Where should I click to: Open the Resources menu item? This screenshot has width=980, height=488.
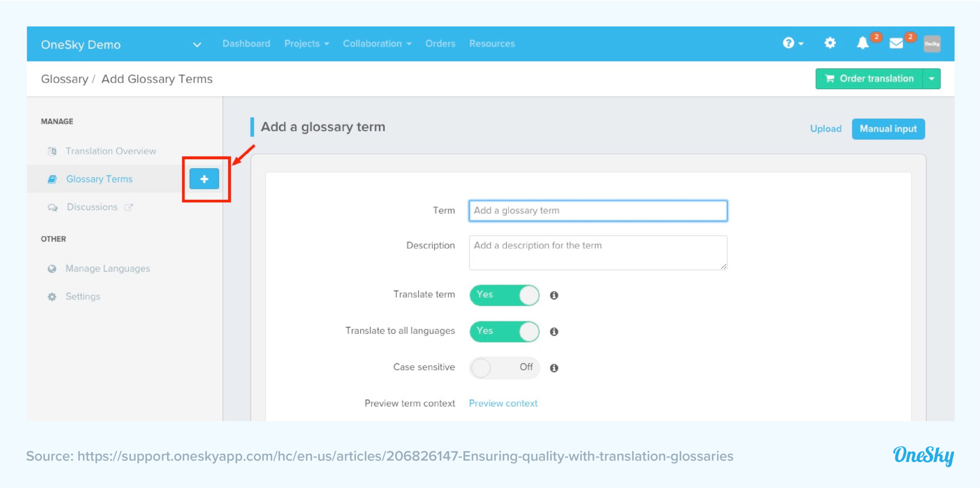492,44
